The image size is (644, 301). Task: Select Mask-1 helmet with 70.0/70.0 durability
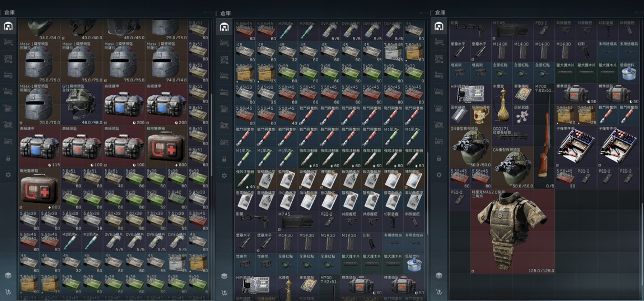coord(39,104)
